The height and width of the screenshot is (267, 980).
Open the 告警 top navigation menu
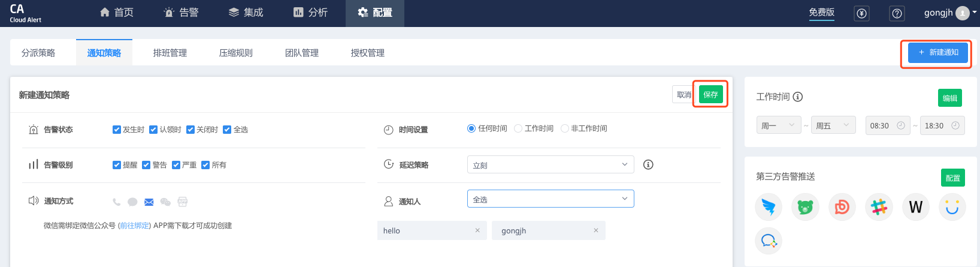[182, 13]
